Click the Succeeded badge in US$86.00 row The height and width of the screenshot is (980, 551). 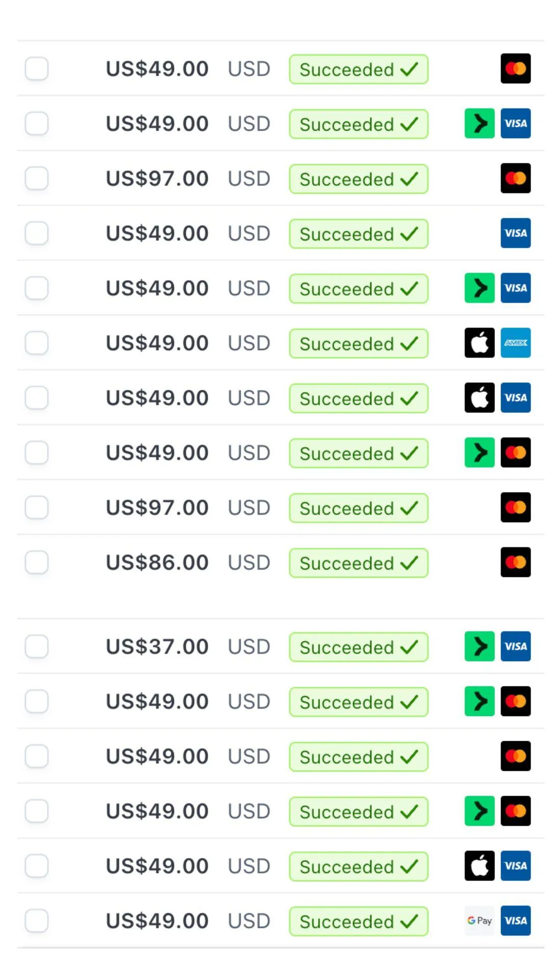click(x=358, y=563)
